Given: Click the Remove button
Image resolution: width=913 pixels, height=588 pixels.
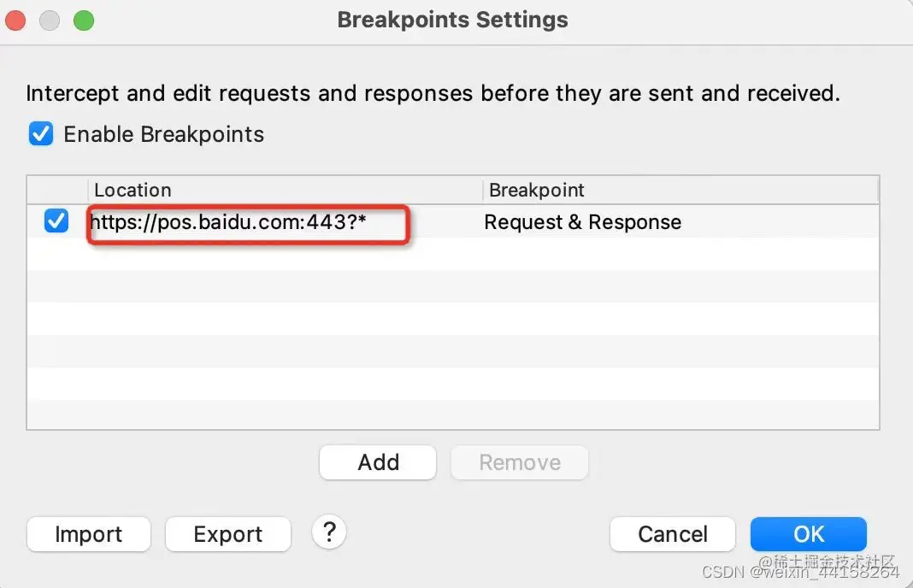Looking at the screenshot, I should (x=520, y=462).
